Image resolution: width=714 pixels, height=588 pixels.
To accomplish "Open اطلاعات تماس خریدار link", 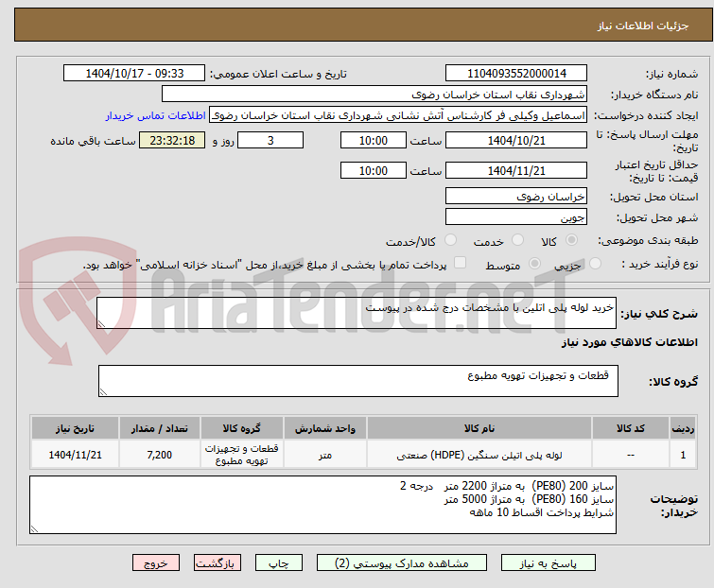I will coord(156,115).
